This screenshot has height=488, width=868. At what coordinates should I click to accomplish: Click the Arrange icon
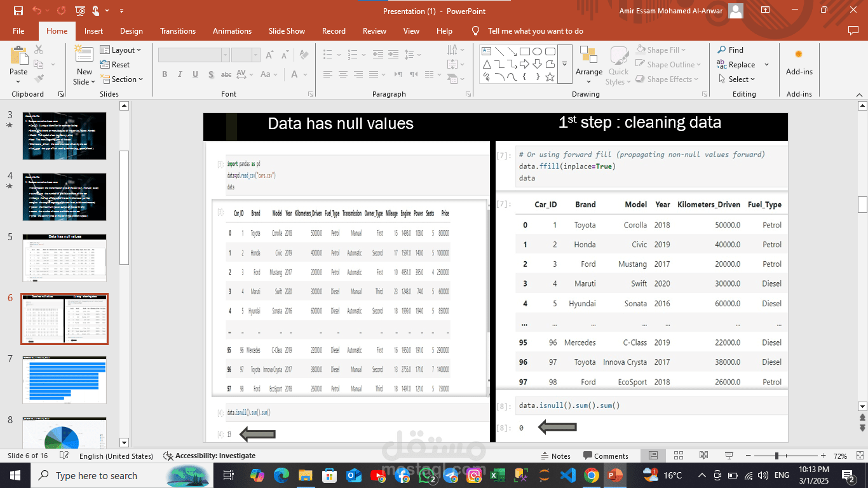click(x=588, y=55)
